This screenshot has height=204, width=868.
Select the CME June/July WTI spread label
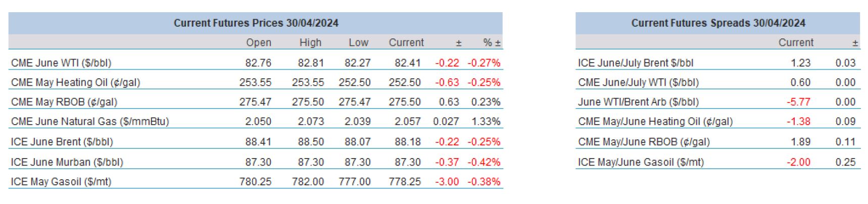638,82
